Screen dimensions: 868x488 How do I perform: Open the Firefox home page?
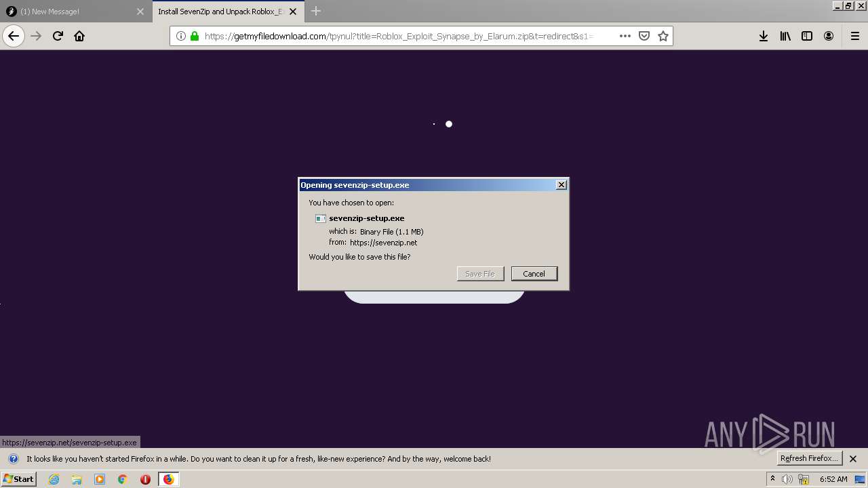[x=79, y=36]
